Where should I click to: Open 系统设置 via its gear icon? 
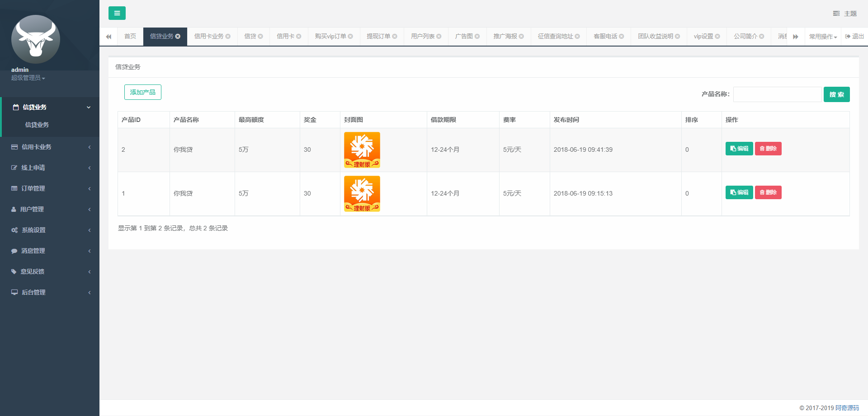[14, 230]
